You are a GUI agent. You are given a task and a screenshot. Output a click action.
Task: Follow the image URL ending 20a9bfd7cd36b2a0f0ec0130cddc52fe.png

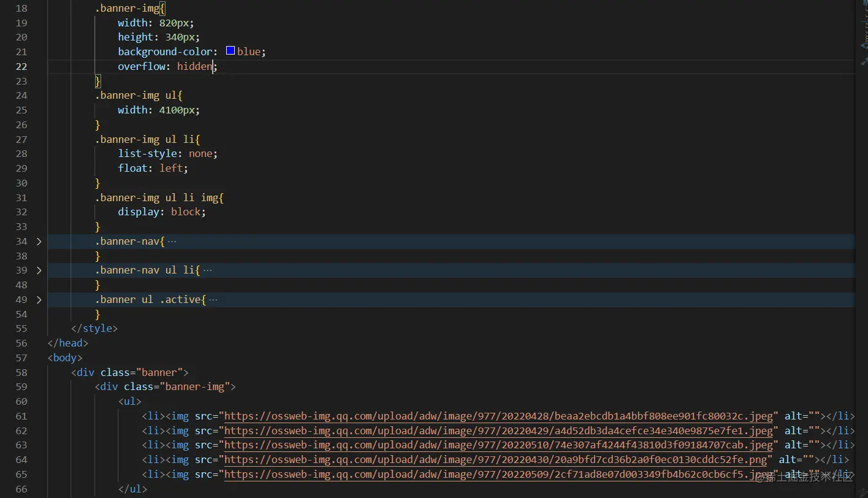pyautogui.click(x=496, y=460)
